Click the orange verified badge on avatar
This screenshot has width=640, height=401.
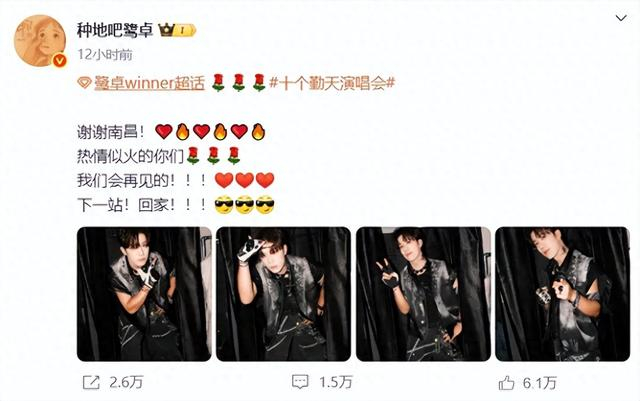(x=60, y=60)
